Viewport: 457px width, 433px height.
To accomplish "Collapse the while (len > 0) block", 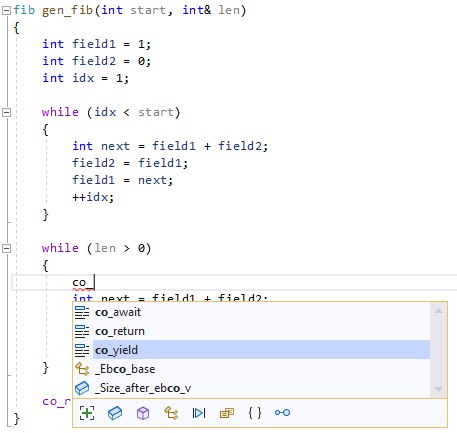I will coord(6,248).
